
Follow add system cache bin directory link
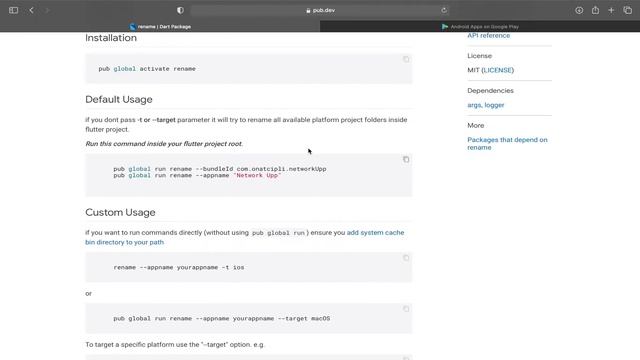[x=244, y=237]
